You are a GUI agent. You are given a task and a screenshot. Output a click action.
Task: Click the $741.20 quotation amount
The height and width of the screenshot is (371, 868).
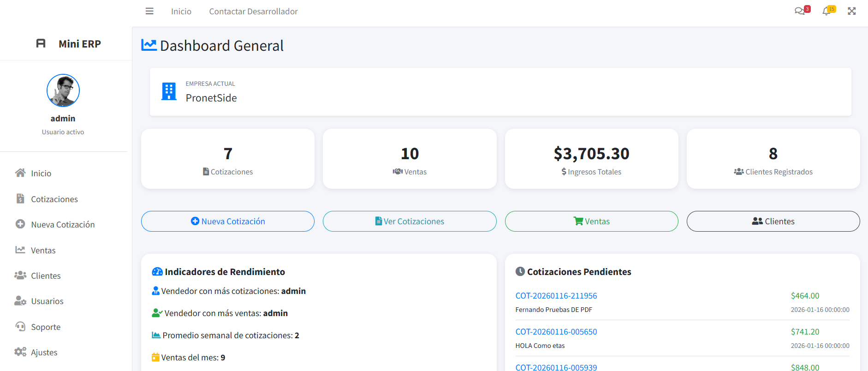tap(805, 332)
